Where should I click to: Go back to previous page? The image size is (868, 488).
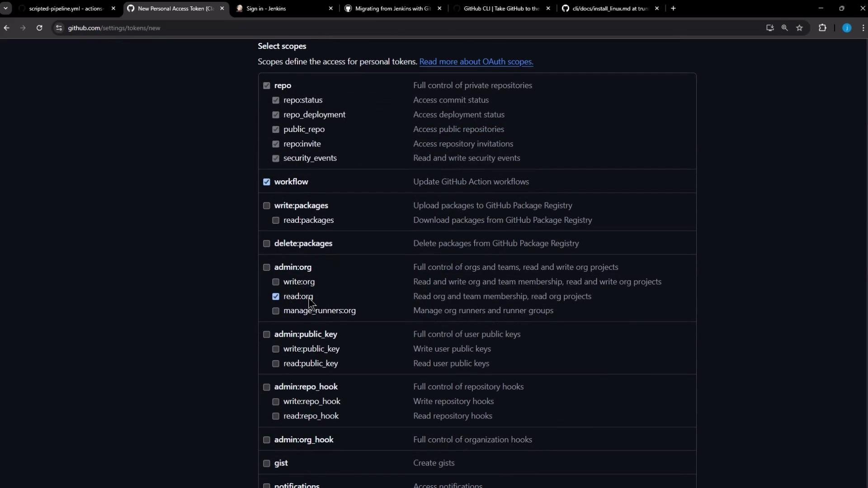click(x=6, y=28)
